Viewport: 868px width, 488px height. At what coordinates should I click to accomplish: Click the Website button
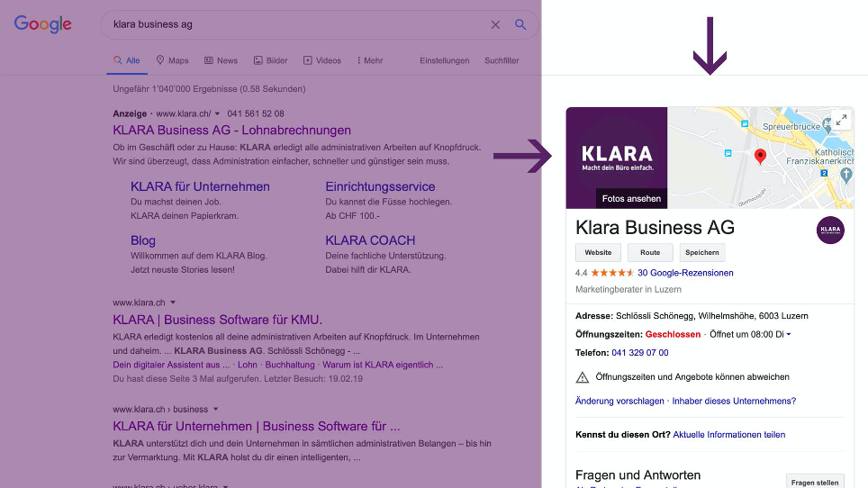tap(599, 252)
